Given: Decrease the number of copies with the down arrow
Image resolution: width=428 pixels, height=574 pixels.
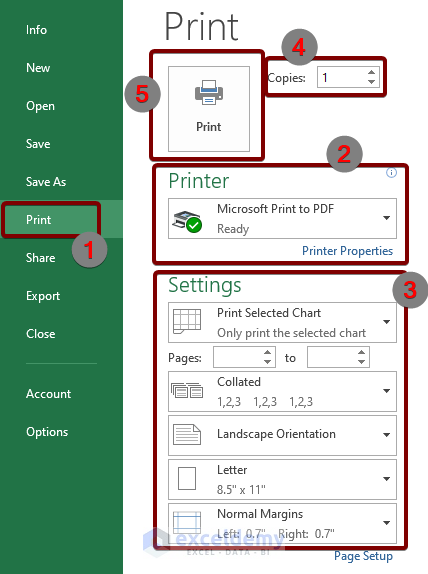Looking at the screenshot, I should (x=371, y=82).
